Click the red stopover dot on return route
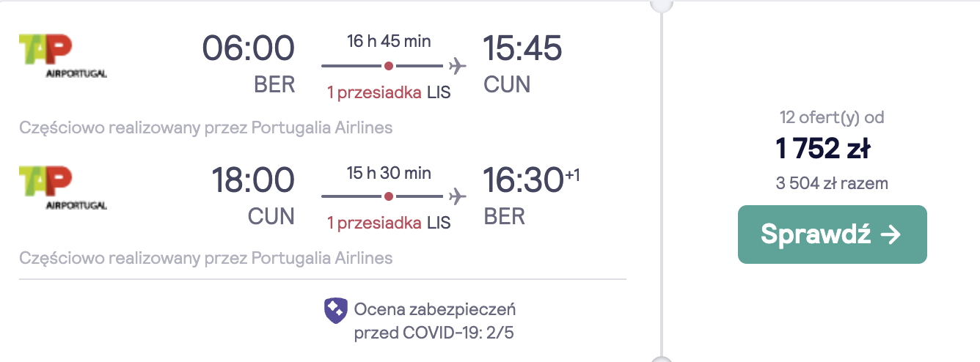The image size is (980, 362). pyautogui.click(x=389, y=196)
